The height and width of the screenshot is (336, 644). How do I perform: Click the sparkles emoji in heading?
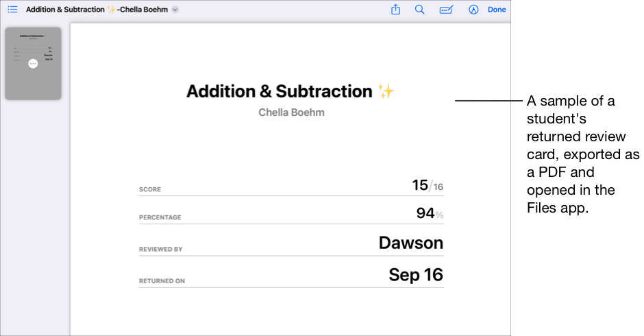point(386,91)
